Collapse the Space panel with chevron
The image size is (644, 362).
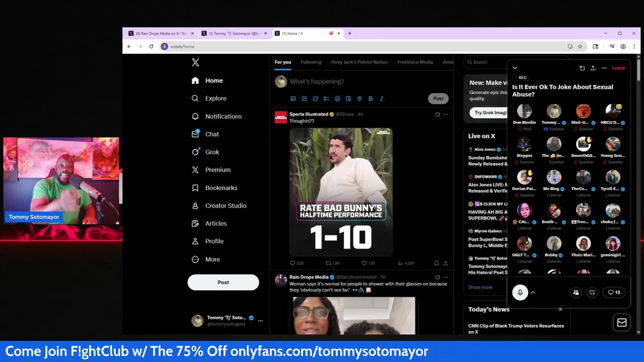pyautogui.click(x=515, y=68)
